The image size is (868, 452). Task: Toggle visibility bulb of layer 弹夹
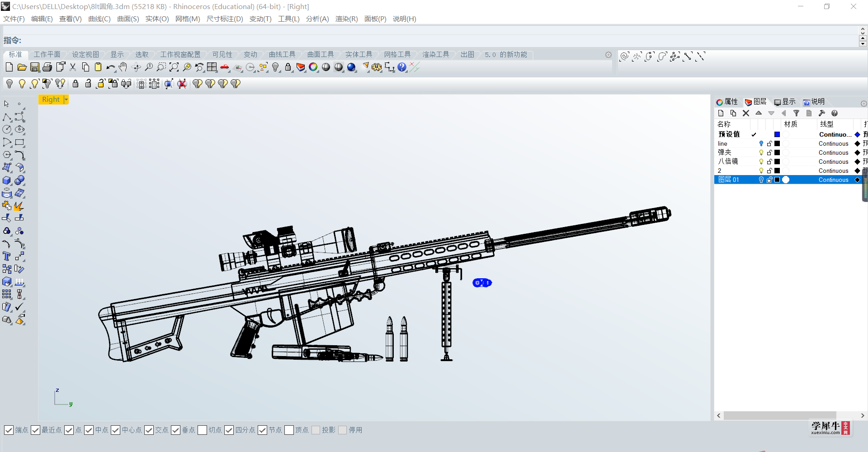tap(761, 152)
